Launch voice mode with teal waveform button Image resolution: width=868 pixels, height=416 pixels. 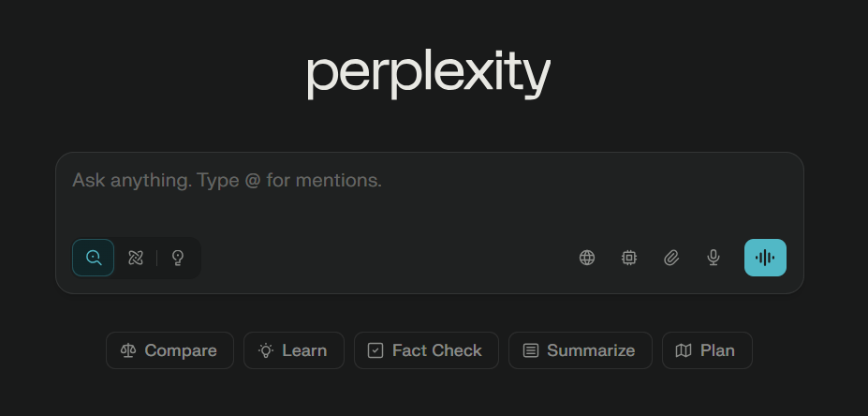pyautogui.click(x=765, y=258)
